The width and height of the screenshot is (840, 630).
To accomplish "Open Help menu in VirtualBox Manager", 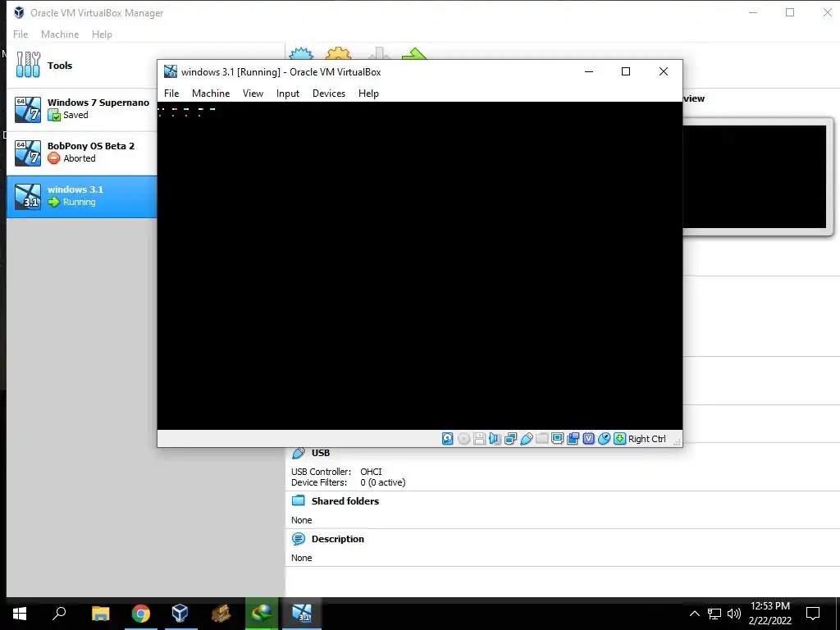I will pyautogui.click(x=102, y=34).
